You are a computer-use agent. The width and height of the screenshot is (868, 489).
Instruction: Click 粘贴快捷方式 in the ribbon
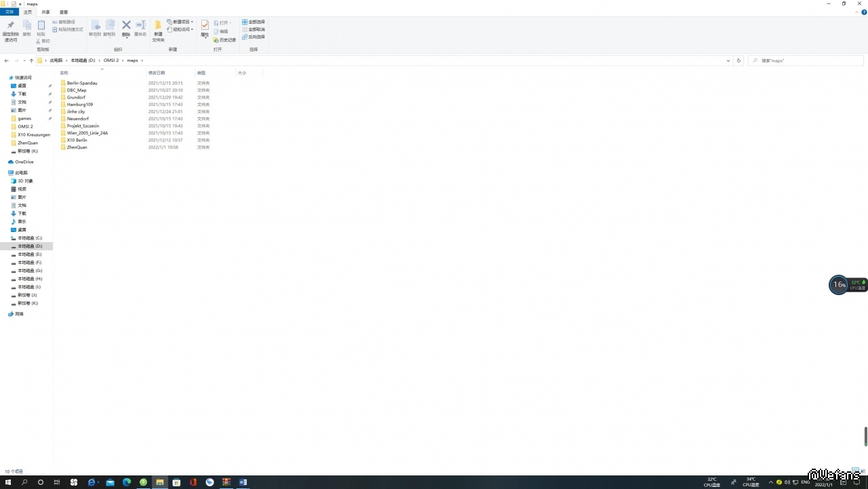68,29
